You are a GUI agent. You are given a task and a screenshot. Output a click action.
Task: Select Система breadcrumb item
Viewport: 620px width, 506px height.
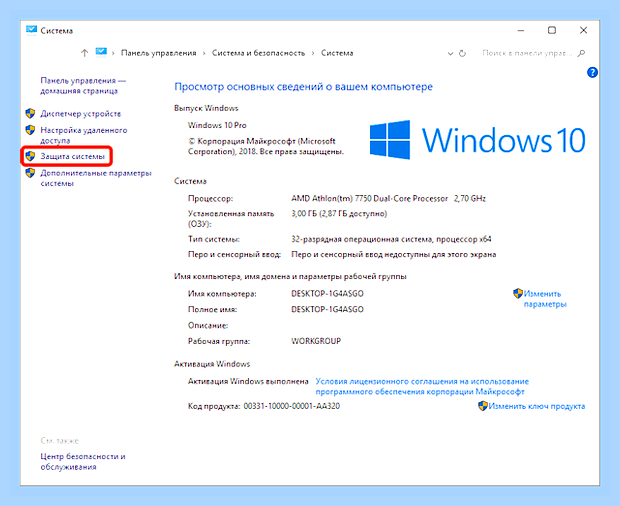pyautogui.click(x=337, y=53)
